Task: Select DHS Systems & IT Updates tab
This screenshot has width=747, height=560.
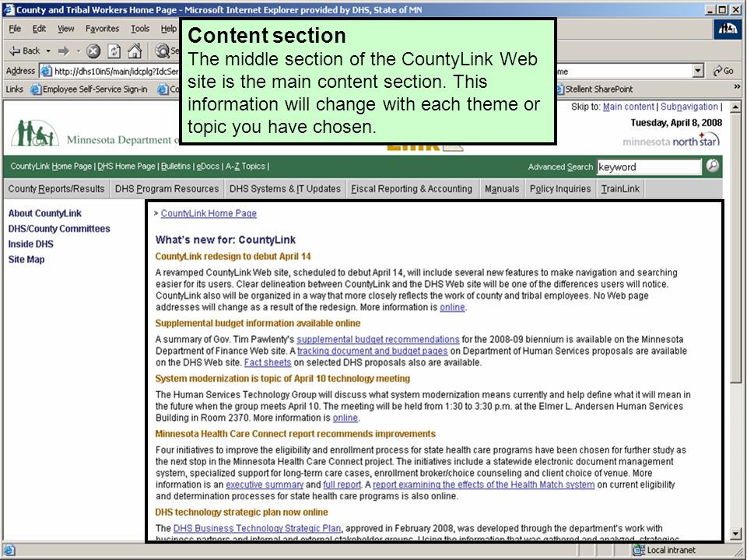Action: click(285, 188)
